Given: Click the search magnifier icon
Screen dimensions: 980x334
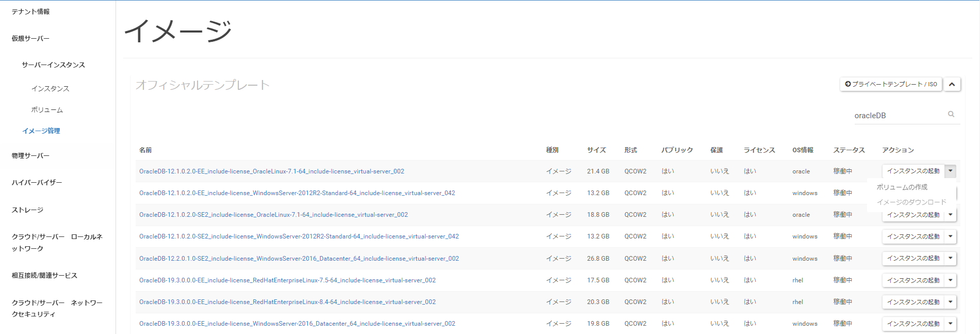Looking at the screenshot, I should point(951,115).
